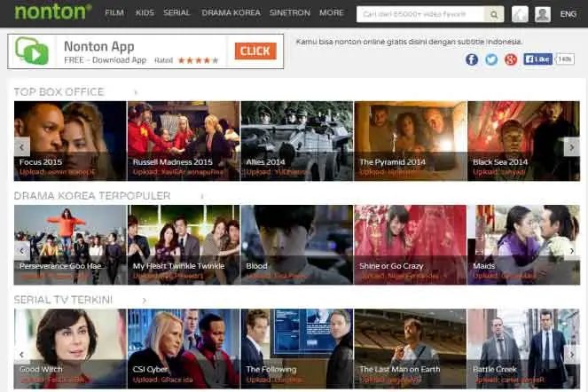Switch language to ENG
588x392 pixels.
tap(568, 14)
